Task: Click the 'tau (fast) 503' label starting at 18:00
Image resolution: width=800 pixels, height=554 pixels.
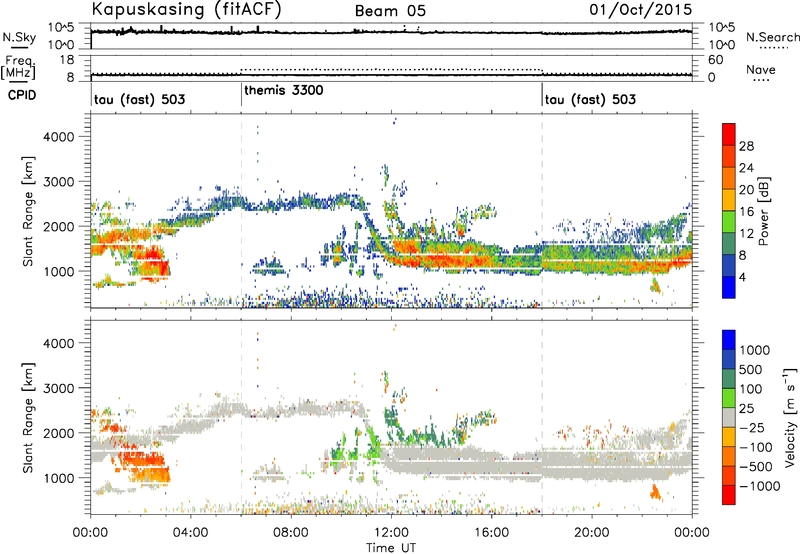Action: point(590,99)
